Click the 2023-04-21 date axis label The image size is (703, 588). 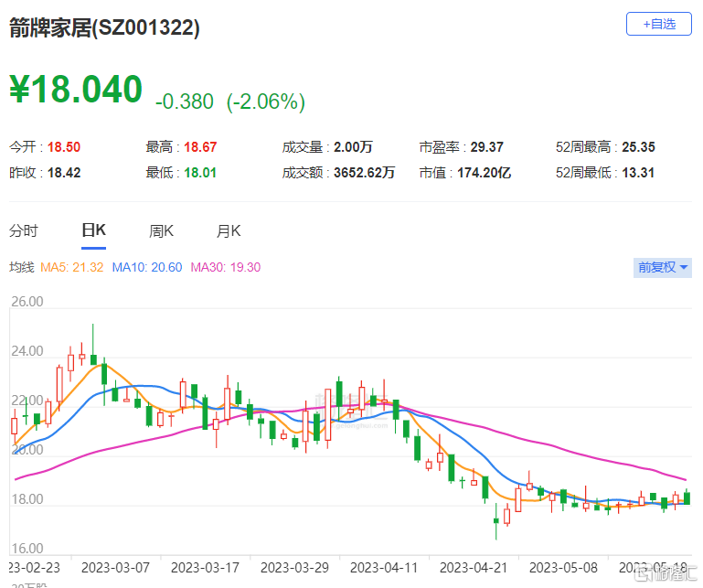[x=474, y=568]
